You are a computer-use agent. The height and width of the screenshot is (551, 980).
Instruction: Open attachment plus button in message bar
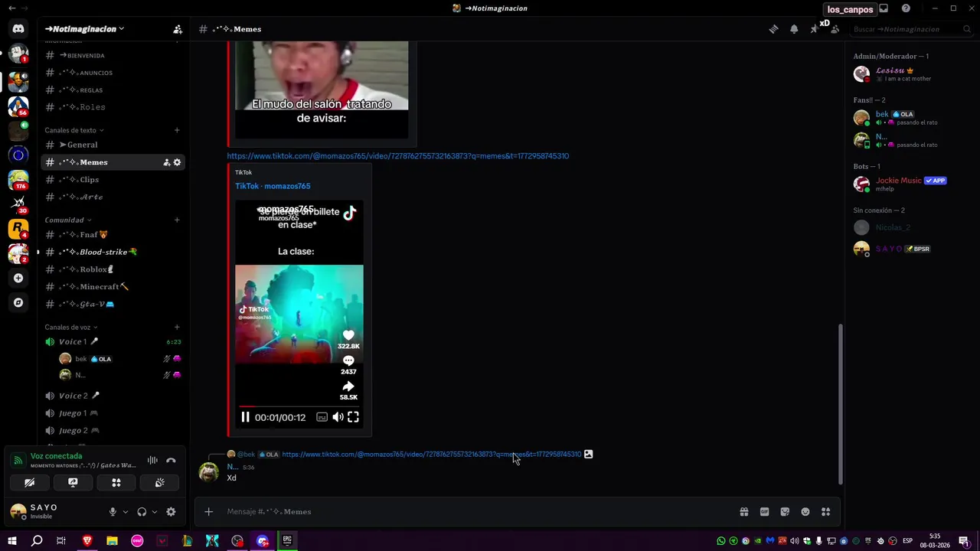(208, 512)
